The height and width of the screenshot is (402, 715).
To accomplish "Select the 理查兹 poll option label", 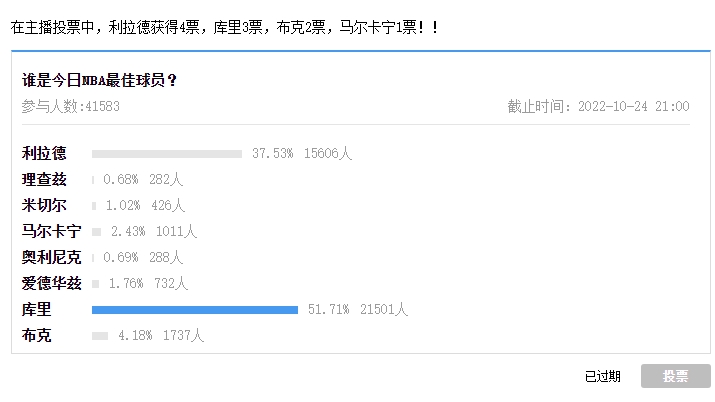I will [x=44, y=179].
